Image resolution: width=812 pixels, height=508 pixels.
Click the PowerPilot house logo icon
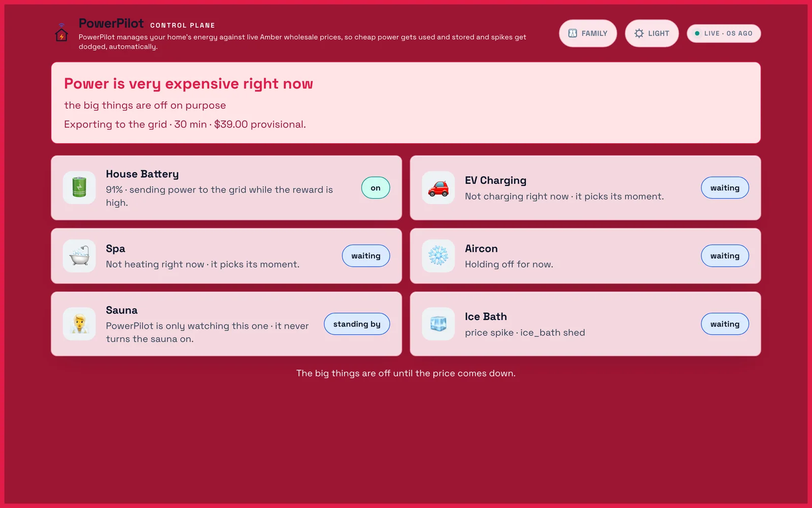[61, 33]
